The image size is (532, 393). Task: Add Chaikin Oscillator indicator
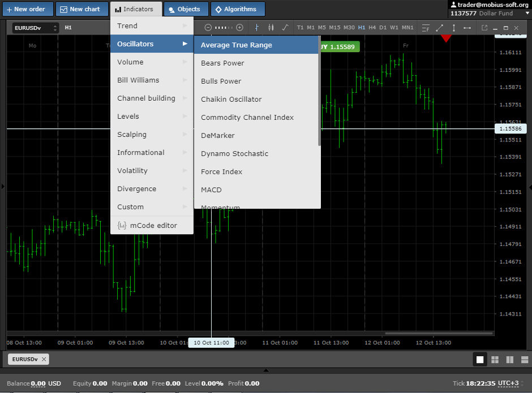256,100
